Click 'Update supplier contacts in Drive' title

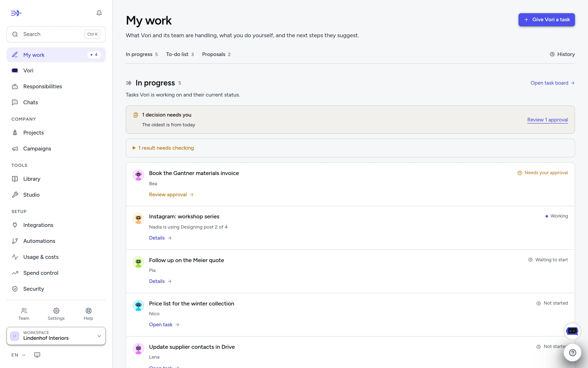(x=192, y=347)
